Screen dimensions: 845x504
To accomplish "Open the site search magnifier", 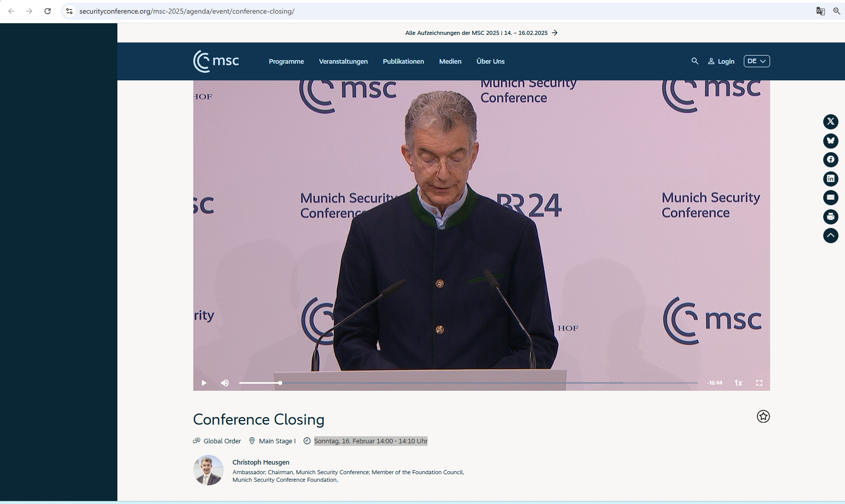I will pos(695,61).
